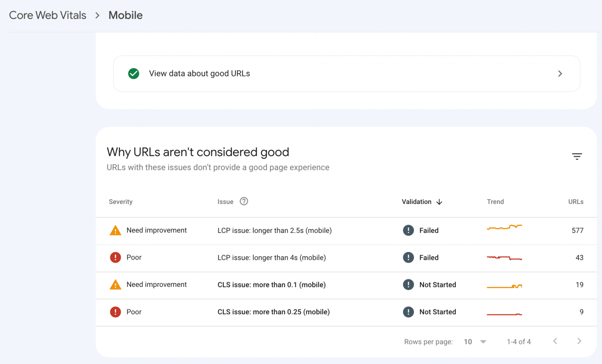Click the warning triangle for CLS more than 0.1
602x364 pixels.
tap(115, 285)
